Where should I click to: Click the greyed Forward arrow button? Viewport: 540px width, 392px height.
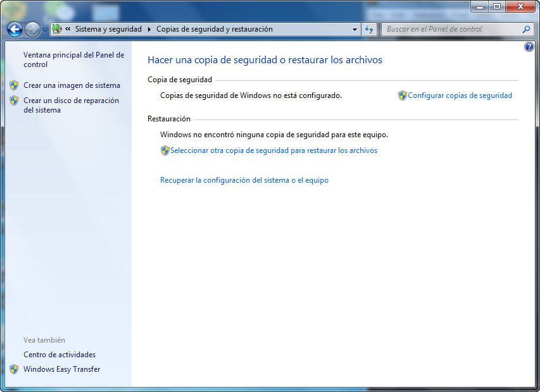[x=32, y=30]
